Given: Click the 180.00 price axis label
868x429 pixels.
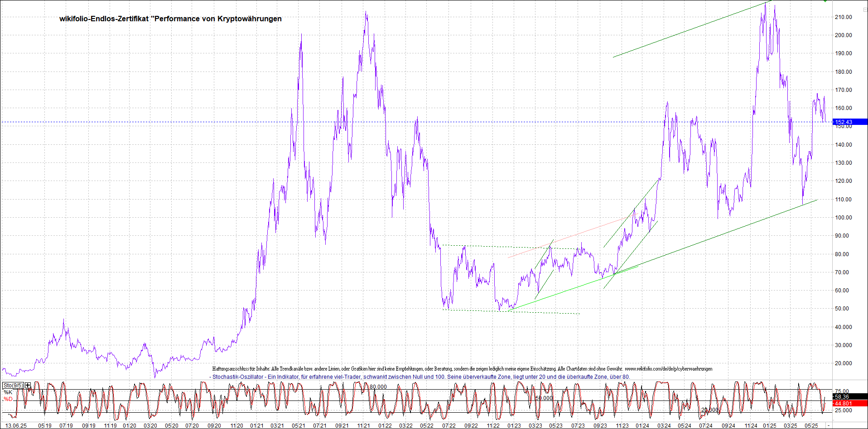Looking at the screenshot, I should coord(843,72).
